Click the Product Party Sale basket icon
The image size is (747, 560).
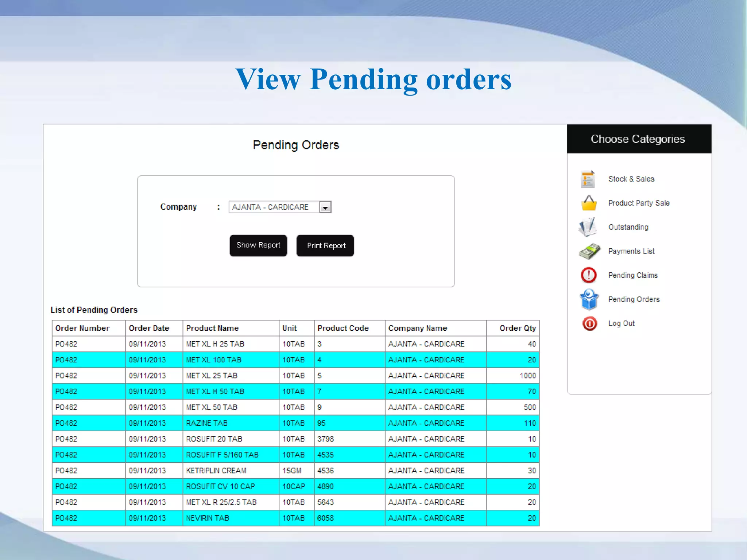pos(589,203)
